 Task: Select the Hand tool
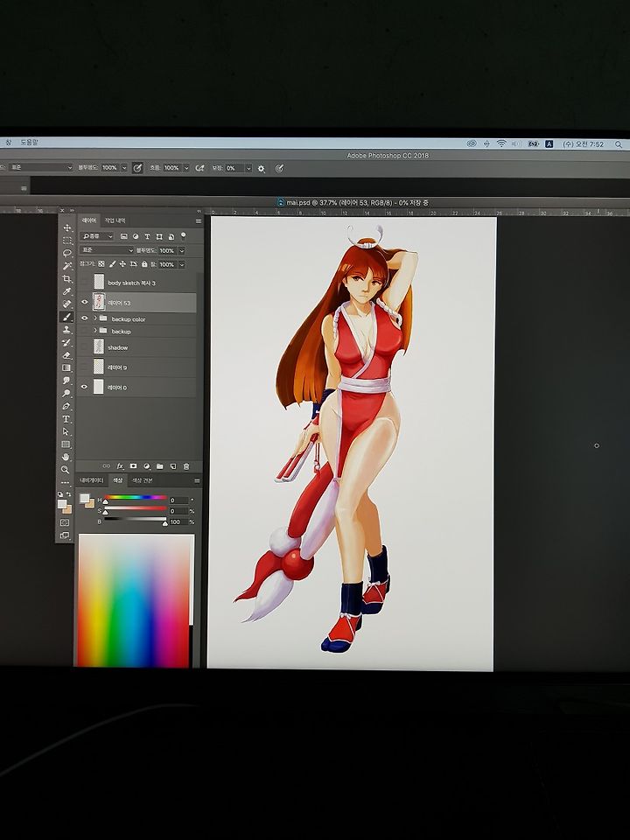[x=66, y=457]
